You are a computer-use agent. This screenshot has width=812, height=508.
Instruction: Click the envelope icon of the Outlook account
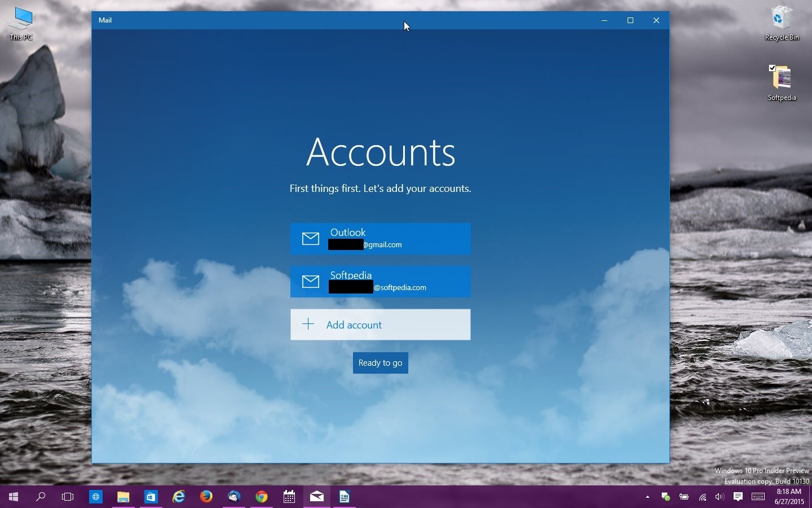310,239
